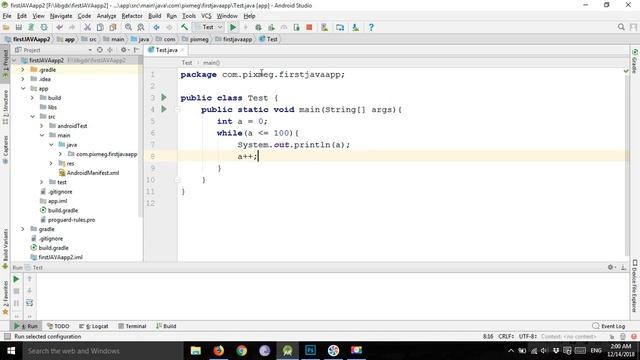Open File menu
The image size is (640, 360).
[x=7, y=16]
